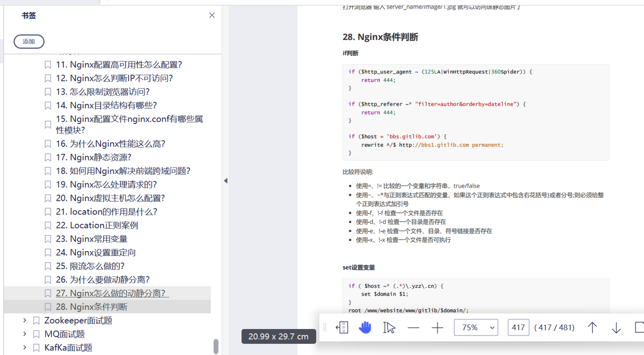The width and height of the screenshot is (644, 355).
Task: Click the 20.99 x 29.7 cm page size label
Action: coord(279,337)
